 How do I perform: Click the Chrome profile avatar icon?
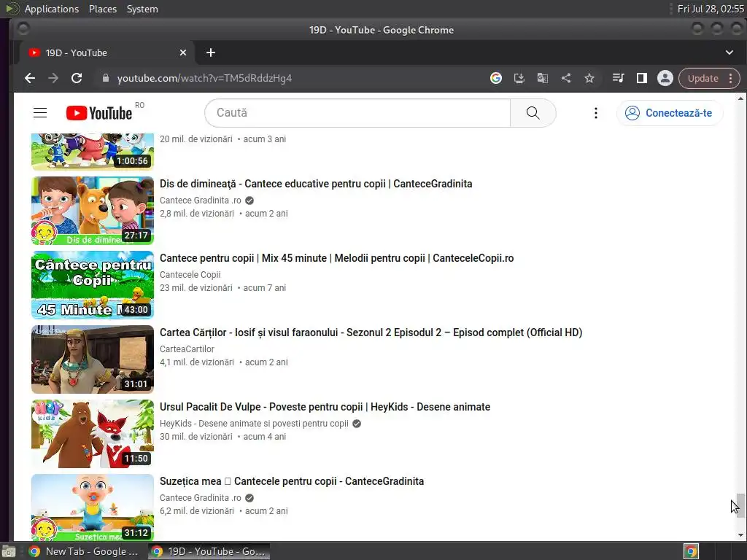coord(665,78)
